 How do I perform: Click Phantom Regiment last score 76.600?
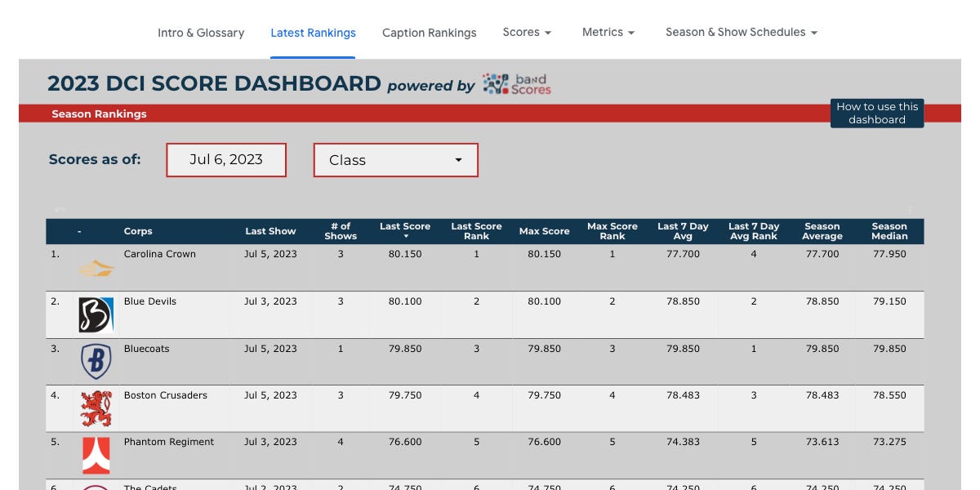tap(405, 442)
